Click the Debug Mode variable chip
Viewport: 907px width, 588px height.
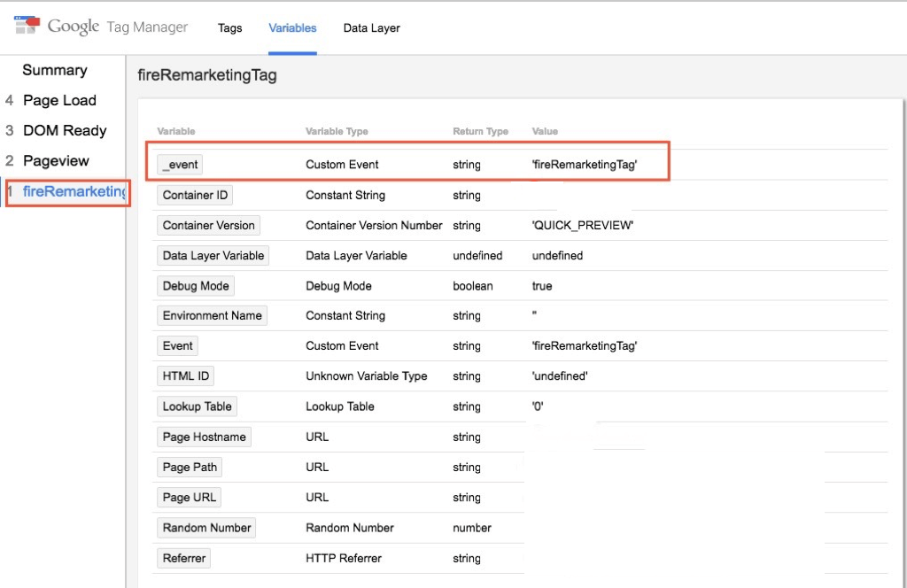tap(196, 286)
